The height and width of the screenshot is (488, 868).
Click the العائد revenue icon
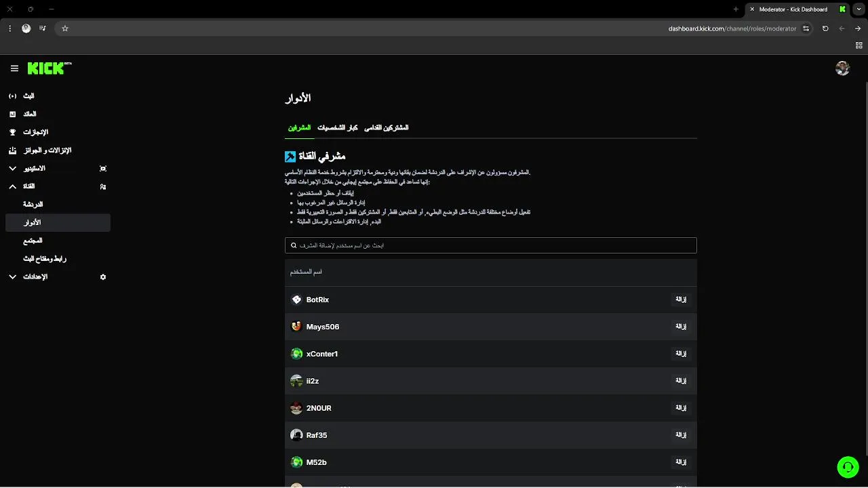12,115
